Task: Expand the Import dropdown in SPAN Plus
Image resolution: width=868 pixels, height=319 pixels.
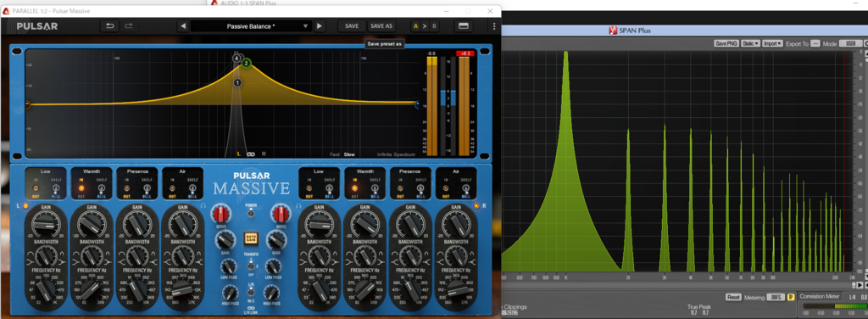Action: pyautogui.click(x=772, y=43)
